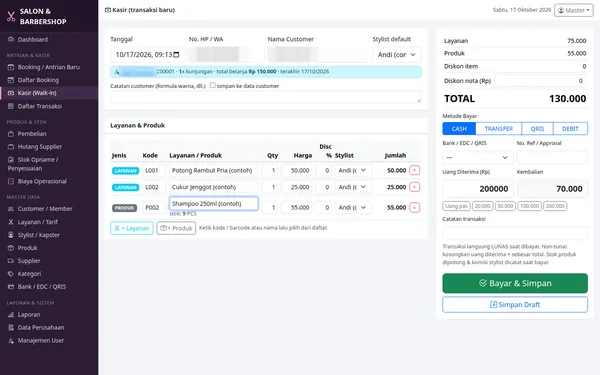Viewport: 600px width, 375px height.
Task: Click the Stylist / Kapster icon
Action: pos(11,235)
